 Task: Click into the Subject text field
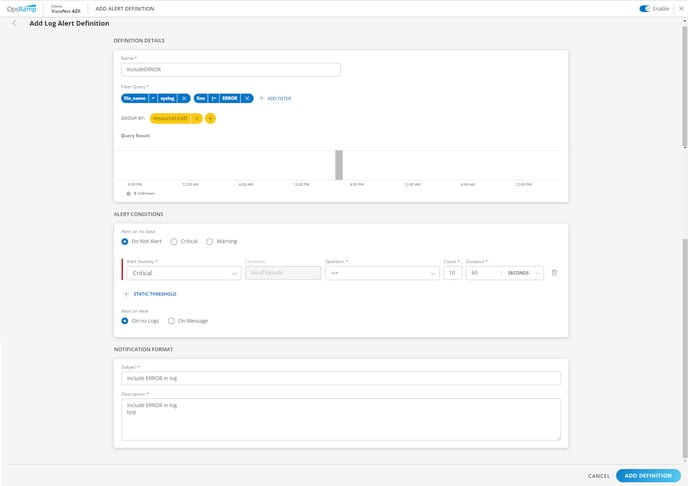[340, 378]
